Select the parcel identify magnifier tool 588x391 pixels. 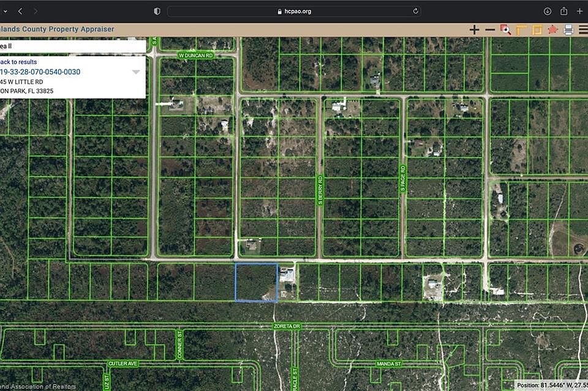[x=505, y=30]
